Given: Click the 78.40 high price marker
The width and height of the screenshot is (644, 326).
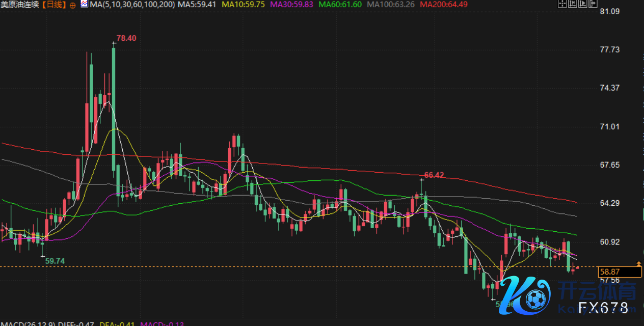Looking at the screenshot, I should click(126, 38).
